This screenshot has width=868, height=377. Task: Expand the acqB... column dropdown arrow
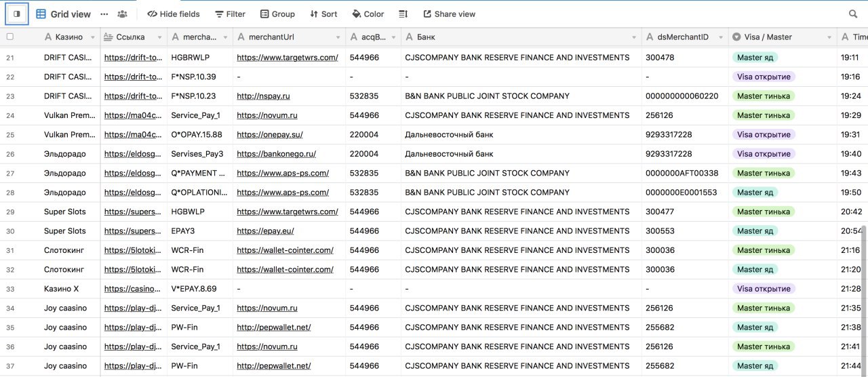coord(393,37)
